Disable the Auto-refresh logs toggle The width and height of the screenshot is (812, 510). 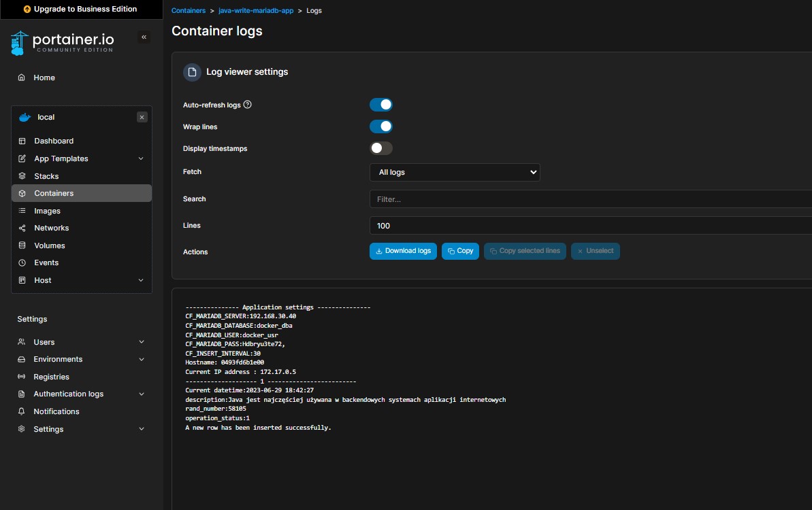pyautogui.click(x=381, y=105)
